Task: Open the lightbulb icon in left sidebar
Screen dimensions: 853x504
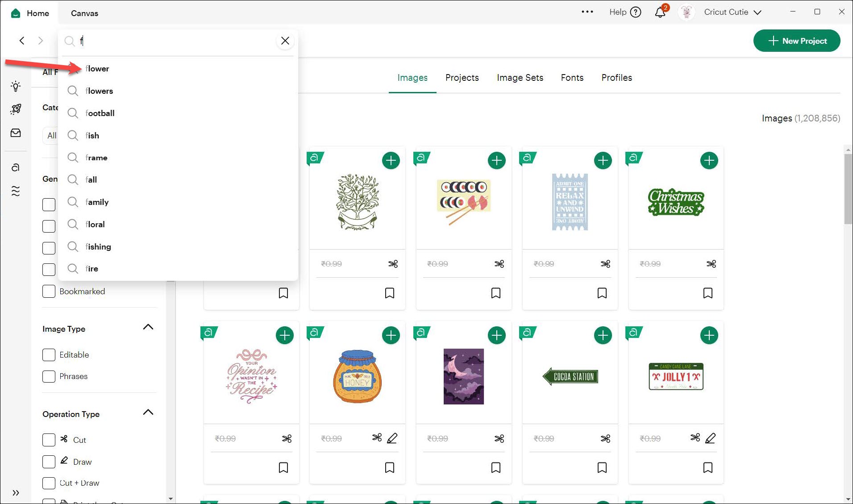Action: click(x=16, y=86)
